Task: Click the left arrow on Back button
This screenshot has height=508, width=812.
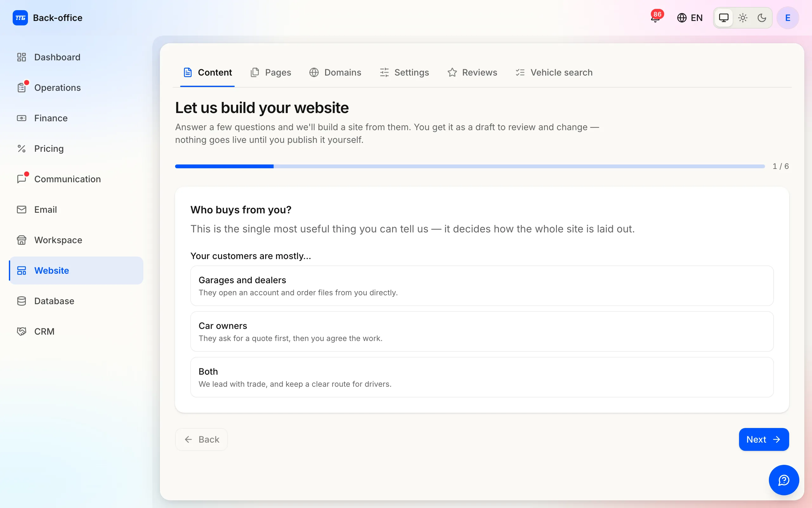Action: point(188,439)
